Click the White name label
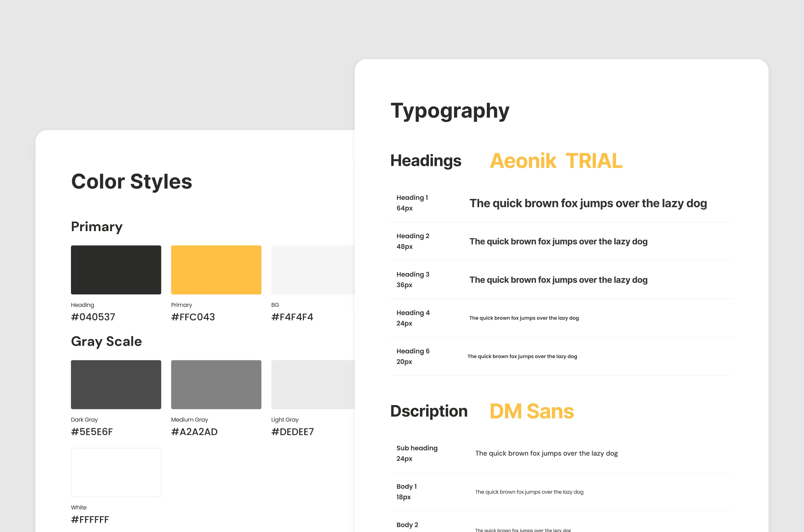This screenshot has height=532, width=804. [79, 507]
